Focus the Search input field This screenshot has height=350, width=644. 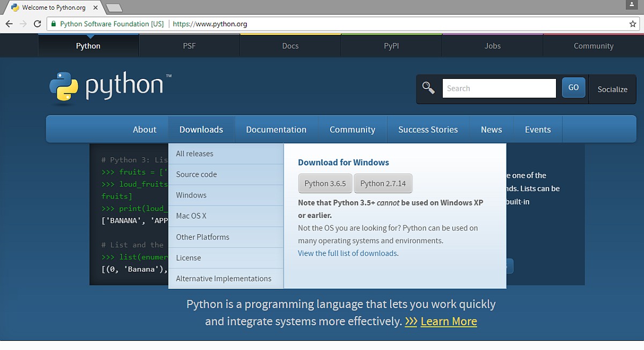[x=499, y=89]
